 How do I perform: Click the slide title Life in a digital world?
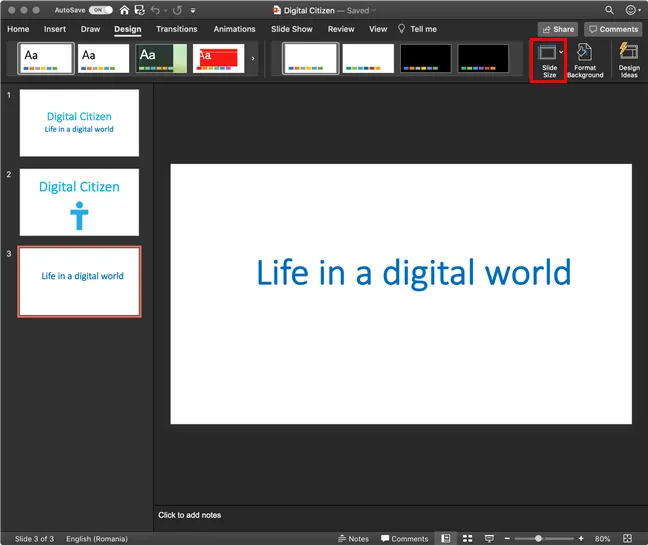[414, 272]
